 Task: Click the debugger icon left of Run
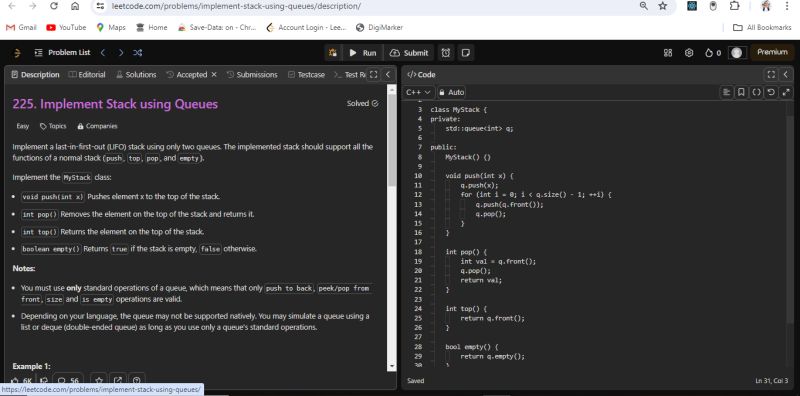point(333,53)
